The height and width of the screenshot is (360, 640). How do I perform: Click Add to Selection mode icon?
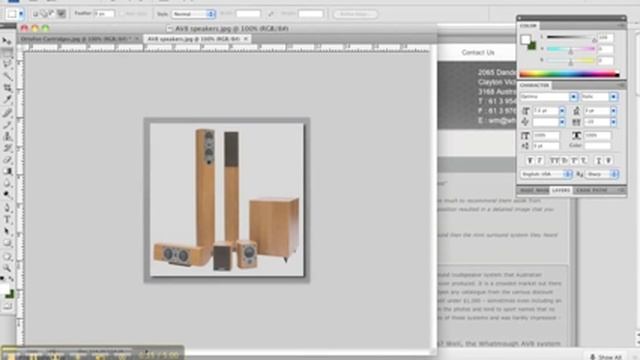point(43,14)
